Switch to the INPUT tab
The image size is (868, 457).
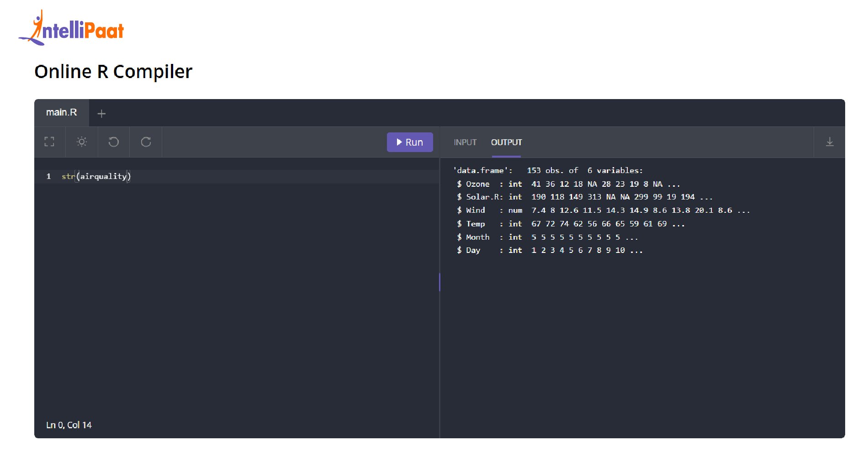465,142
